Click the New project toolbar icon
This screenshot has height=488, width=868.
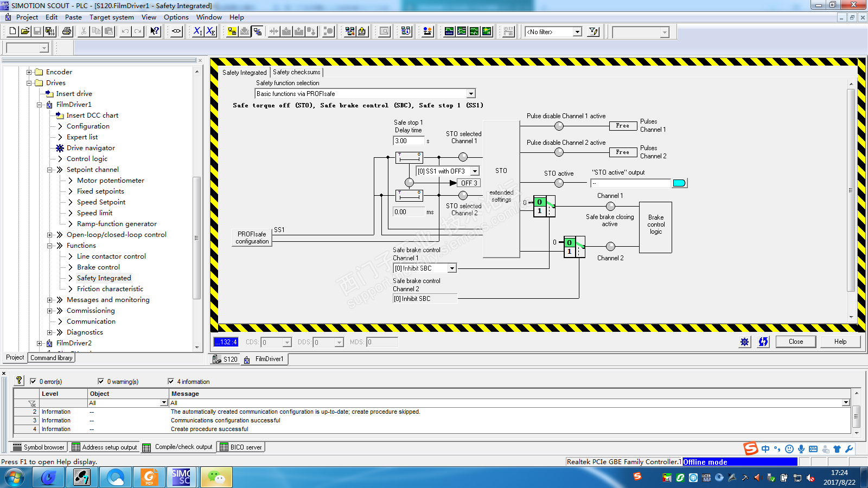point(13,31)
